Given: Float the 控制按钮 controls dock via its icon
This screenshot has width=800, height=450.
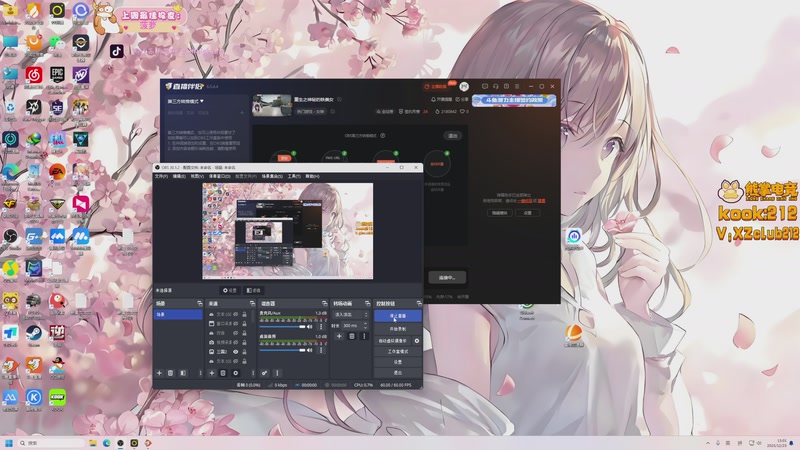Looking at the screenshot, I should click(419, 304).
